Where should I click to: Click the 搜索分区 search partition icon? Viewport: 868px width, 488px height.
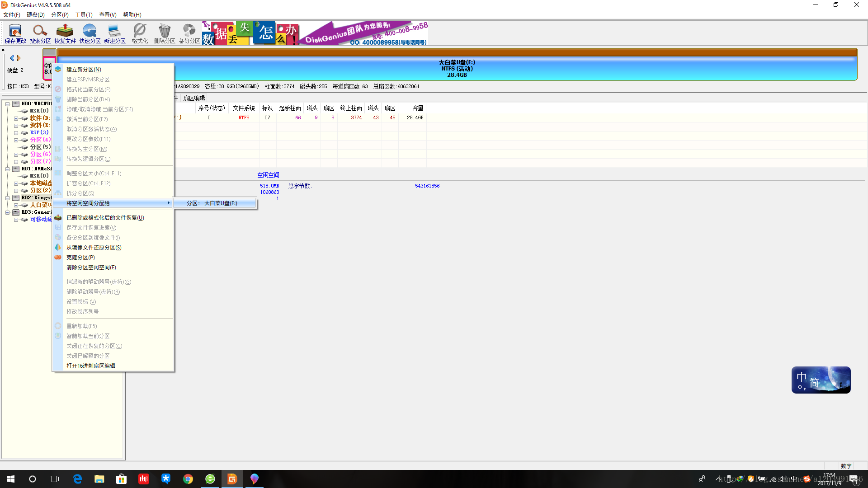click(x=40, y=33)
